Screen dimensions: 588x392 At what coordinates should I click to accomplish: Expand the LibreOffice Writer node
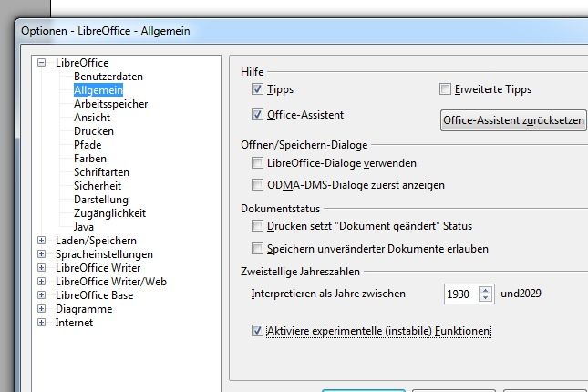(x=41, y=268)
